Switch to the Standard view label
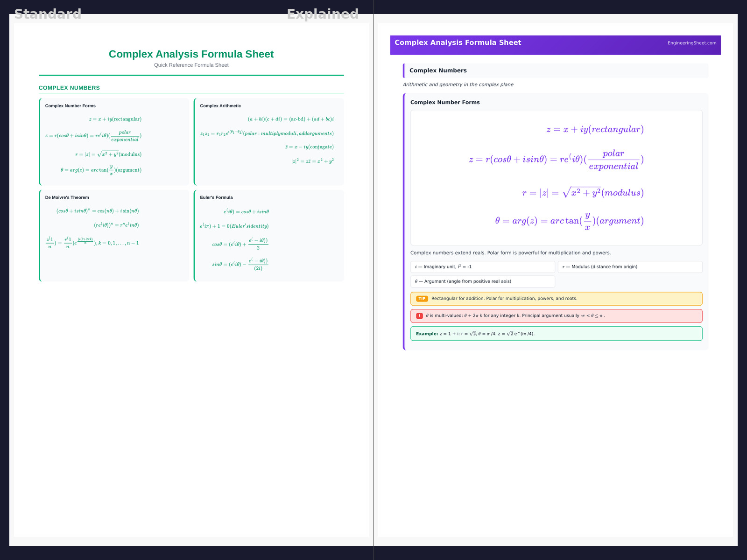This screenshot has width=747, height=560. [48, 14]
